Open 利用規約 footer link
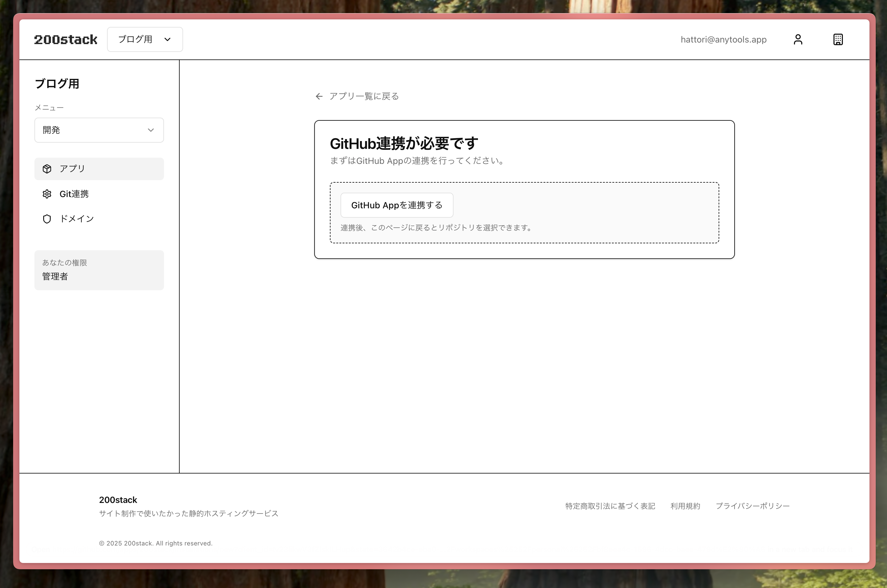887x588 pixels. pyautogui.click(x=685, y=506)
